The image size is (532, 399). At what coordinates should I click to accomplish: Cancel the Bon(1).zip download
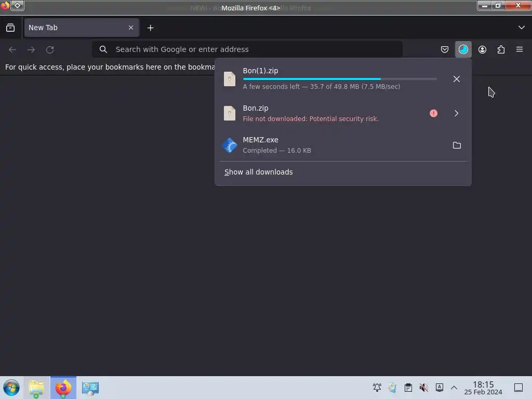click(456, 79)
